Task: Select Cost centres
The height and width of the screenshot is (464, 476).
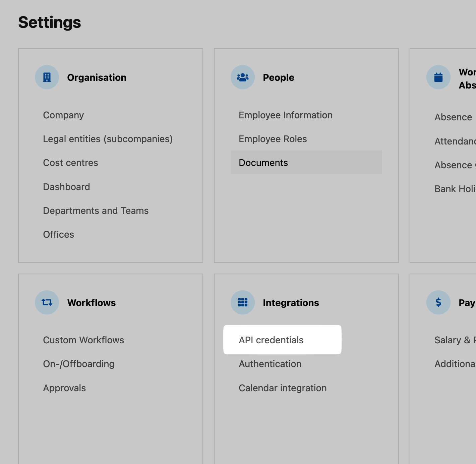Action: tap(70, 163)
